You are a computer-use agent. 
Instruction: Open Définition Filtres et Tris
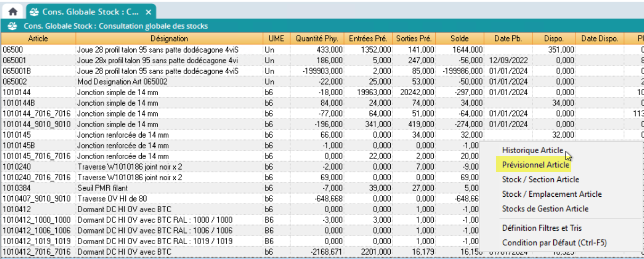point(542,228)
